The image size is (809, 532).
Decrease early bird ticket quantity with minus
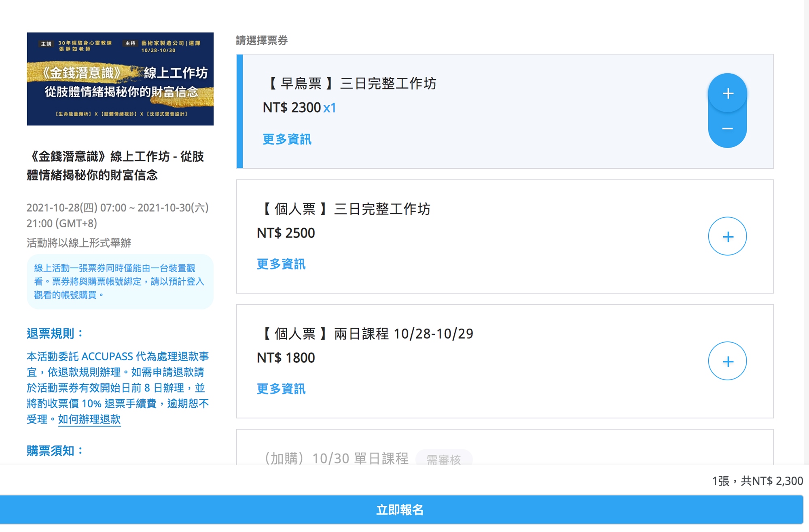pos(727,129)
